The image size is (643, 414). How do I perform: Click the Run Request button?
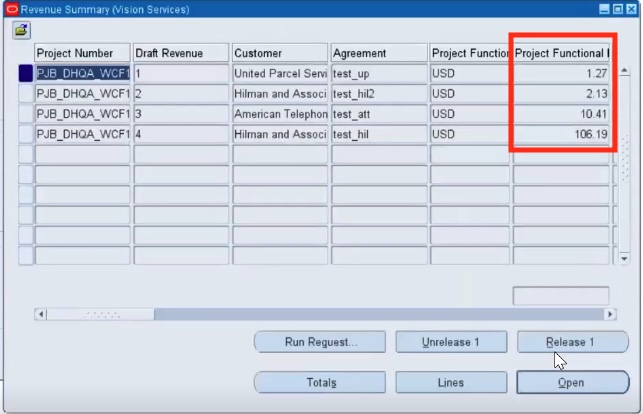(320, 342)
